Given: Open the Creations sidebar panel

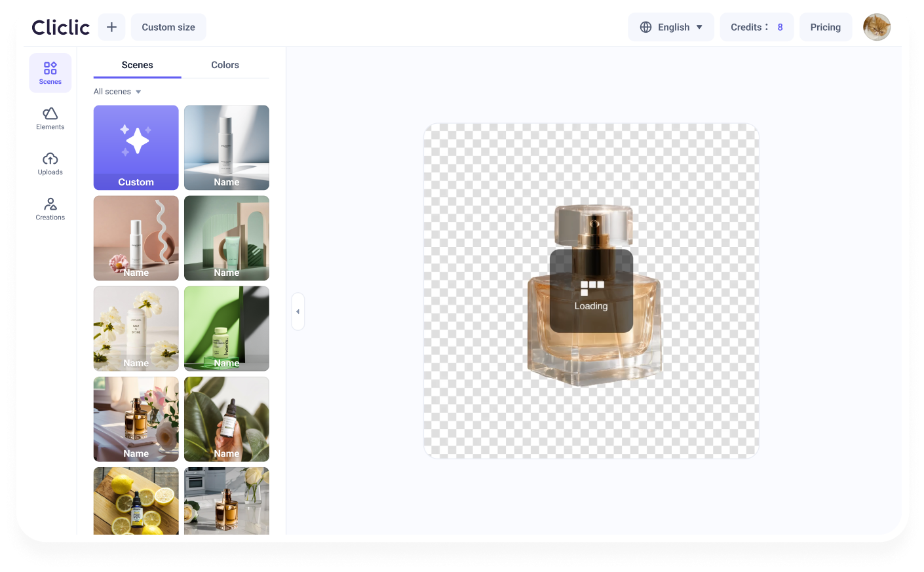Looking at the screenshot, I should pyautogui.click(x=50, y=208).
